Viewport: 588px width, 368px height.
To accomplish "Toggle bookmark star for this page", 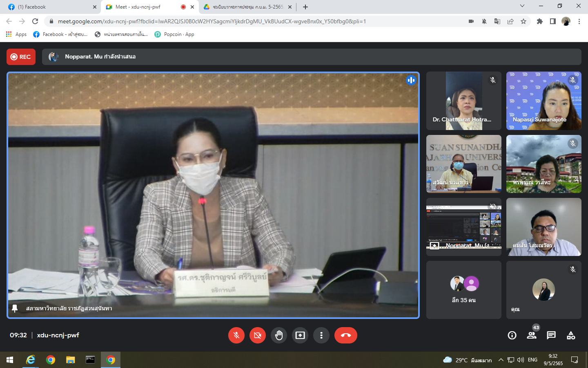I will point(523,21).
